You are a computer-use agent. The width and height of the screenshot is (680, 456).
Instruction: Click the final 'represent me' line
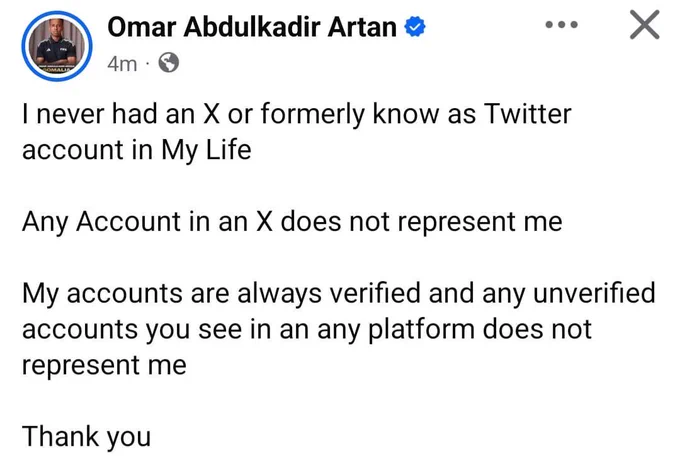click(105, 366)
